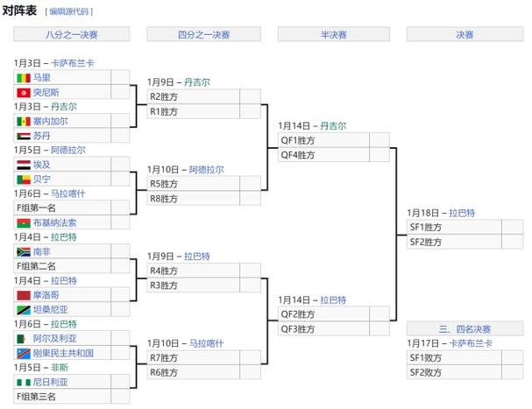Image resolution: width=532 pixels, height=409 pixels.
Task: Click the South Africa flag icon
Action: [x=24, y=251]
